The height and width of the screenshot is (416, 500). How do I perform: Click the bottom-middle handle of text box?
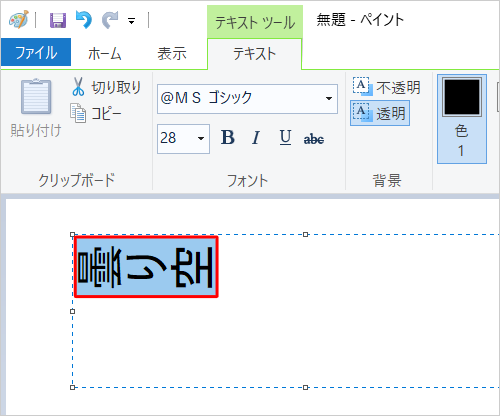coord(305,387)
